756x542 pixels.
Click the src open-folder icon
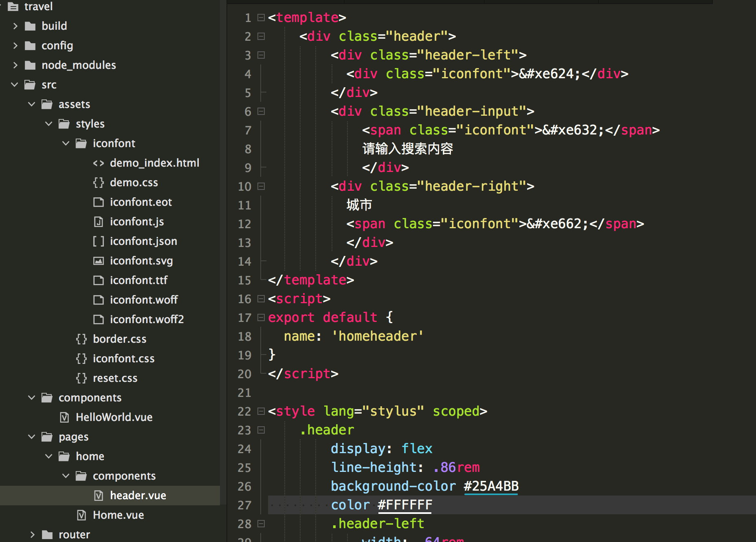click(x=30, y=85)
